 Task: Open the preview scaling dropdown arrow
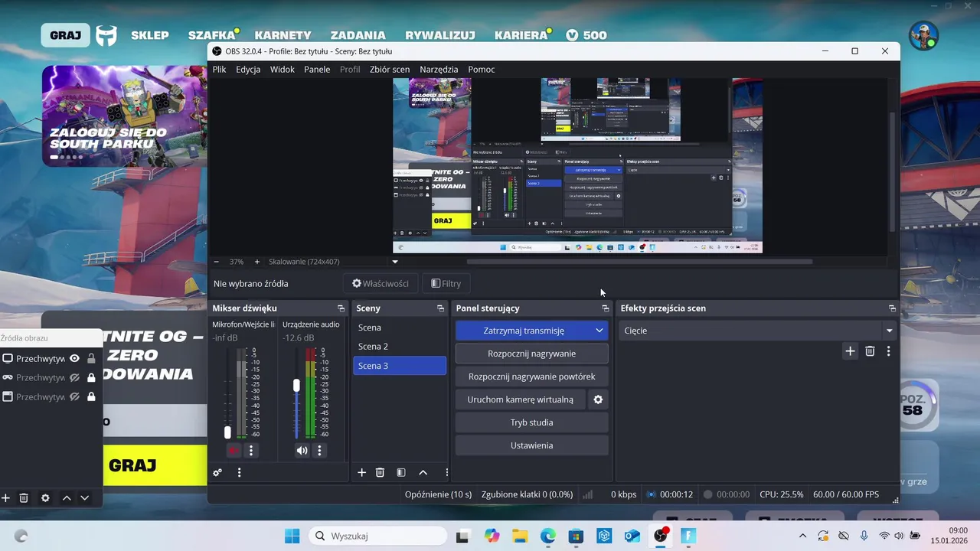395,262
